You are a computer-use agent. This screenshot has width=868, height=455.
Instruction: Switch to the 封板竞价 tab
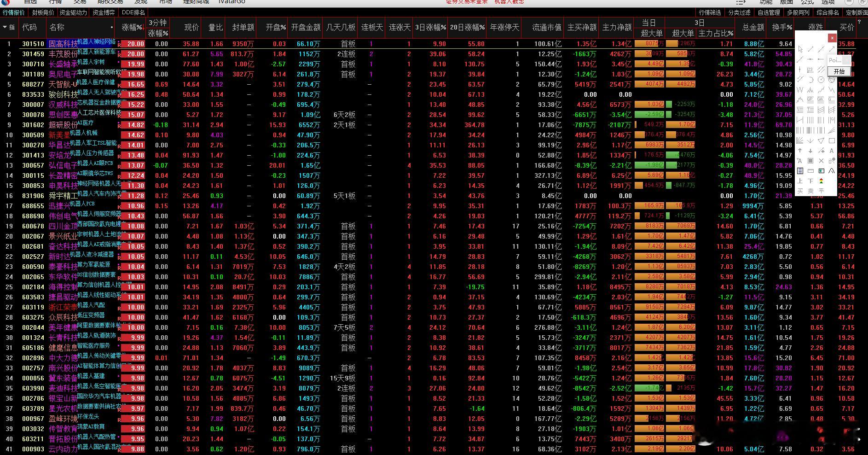point(43,12)
